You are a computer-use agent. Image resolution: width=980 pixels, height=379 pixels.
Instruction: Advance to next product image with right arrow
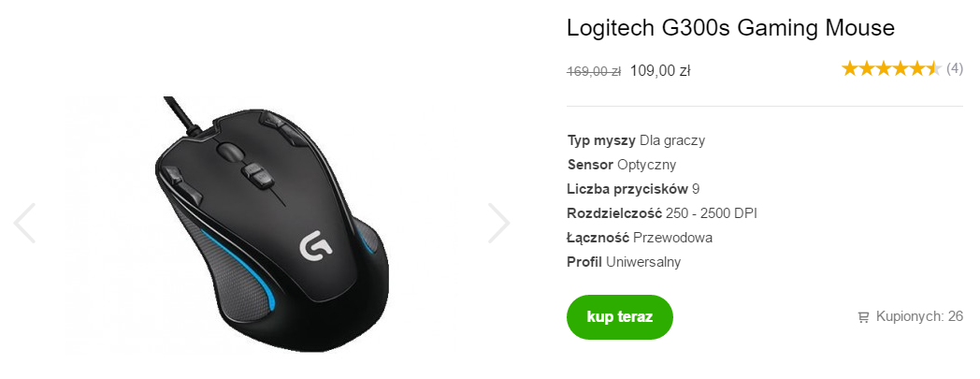pos(498,223)
